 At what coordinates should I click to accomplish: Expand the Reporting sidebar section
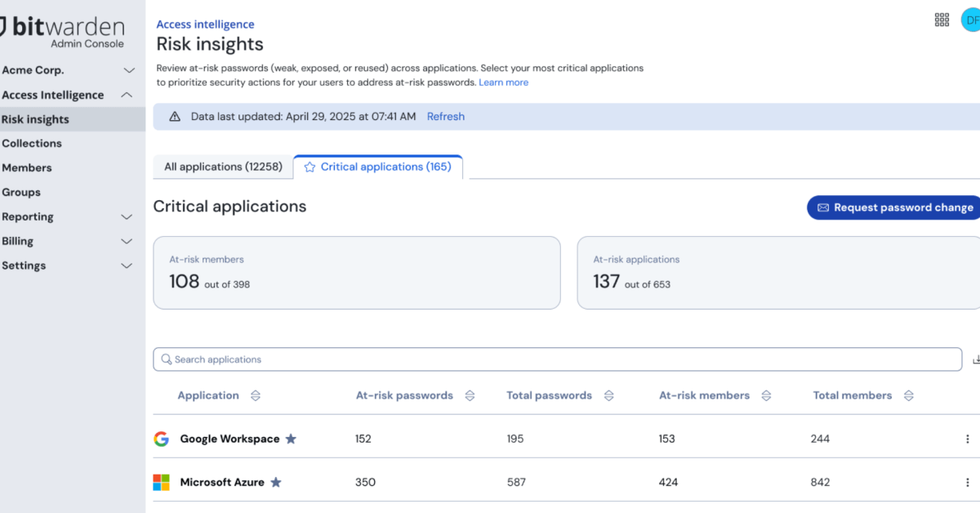[127, 216]
